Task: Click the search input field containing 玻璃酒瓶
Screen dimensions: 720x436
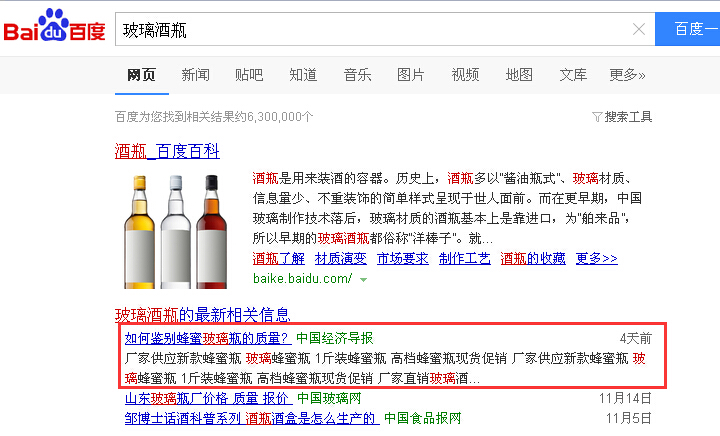Action: [385, 29]
